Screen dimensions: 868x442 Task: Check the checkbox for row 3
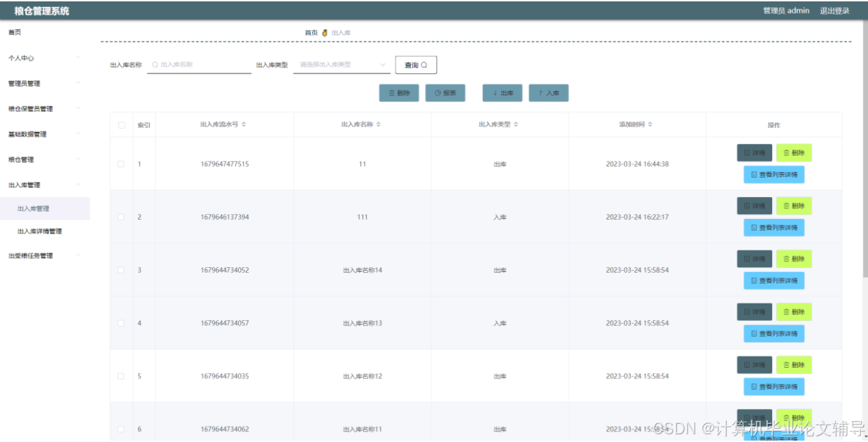[121, 270]
